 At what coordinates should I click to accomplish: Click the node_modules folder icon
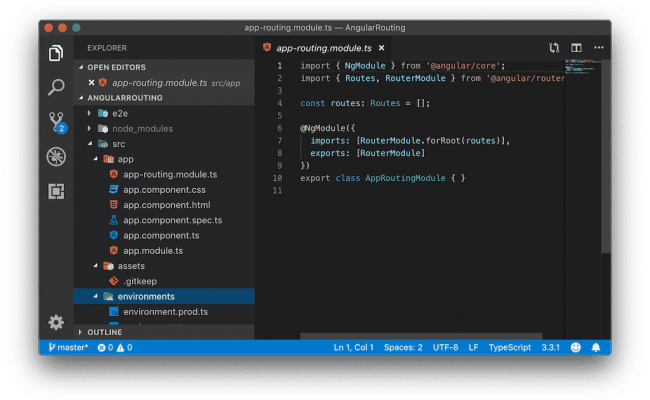103,128
